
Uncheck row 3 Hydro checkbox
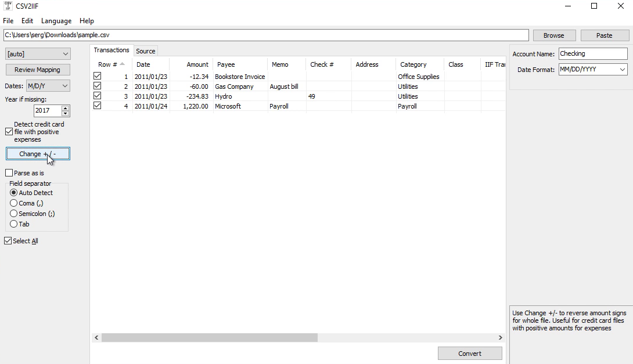pos(98,96)
